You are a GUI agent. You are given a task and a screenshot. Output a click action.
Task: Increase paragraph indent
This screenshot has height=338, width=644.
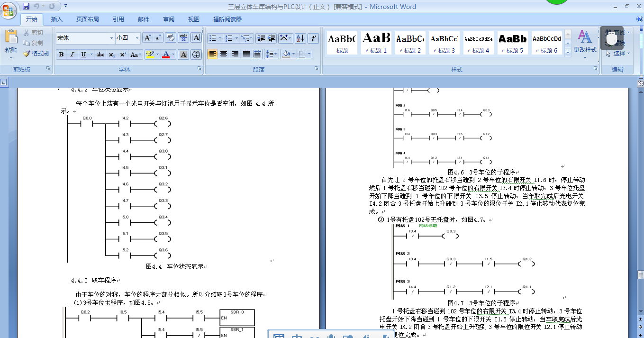pos(272,38)
